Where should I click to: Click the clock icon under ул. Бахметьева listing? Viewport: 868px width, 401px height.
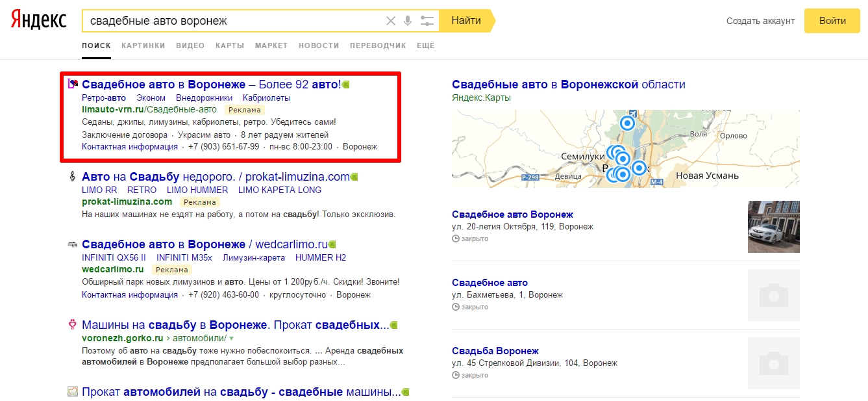point(455,307)
